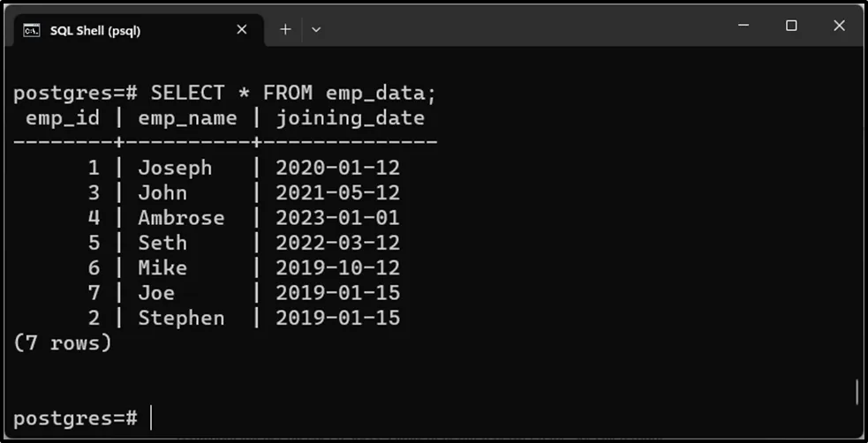Screen dimensions: 868x443
Task: Click the name Stephen in results
Action: [181, 318]
